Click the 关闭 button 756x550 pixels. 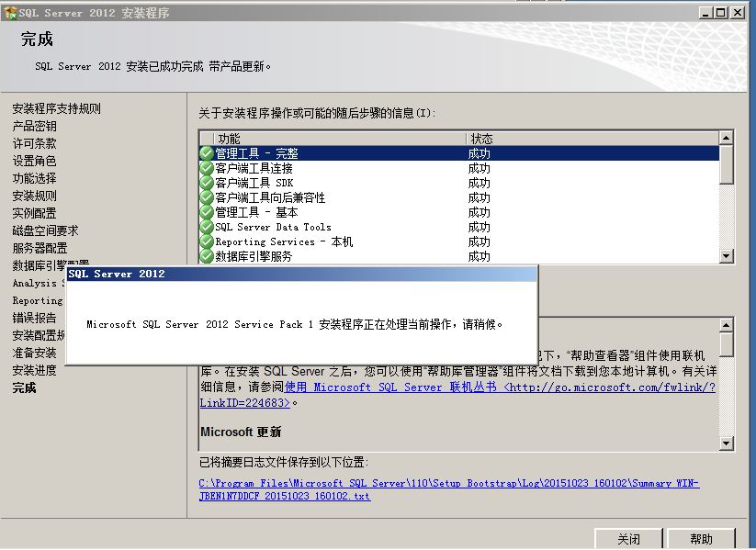(628, 538)
